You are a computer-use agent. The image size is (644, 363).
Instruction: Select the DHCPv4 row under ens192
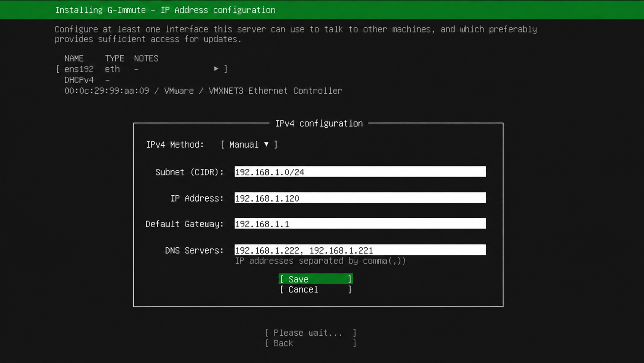(x=87, y=80)
